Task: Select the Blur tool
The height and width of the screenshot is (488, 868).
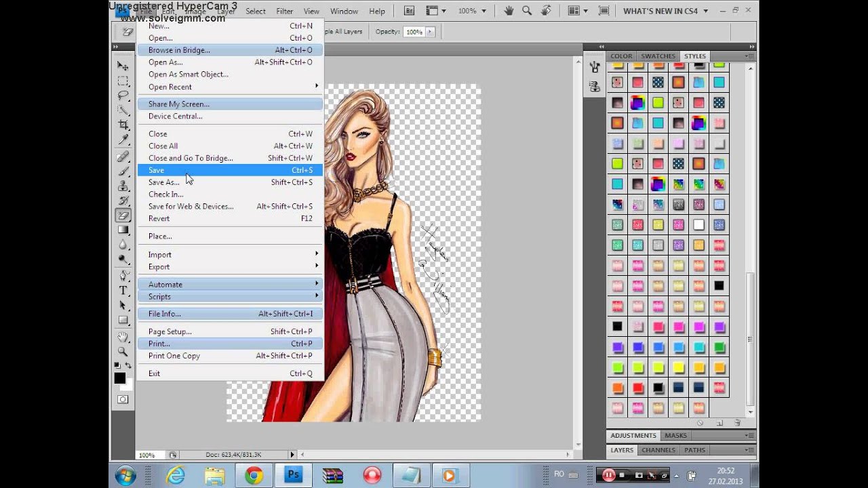Action: [123, 245]
